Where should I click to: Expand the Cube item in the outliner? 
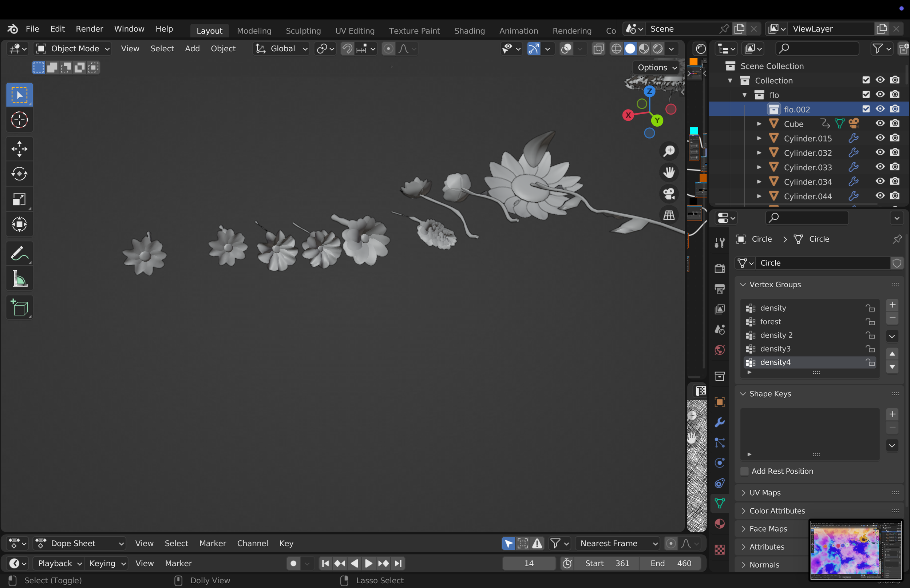pos(759,124)
